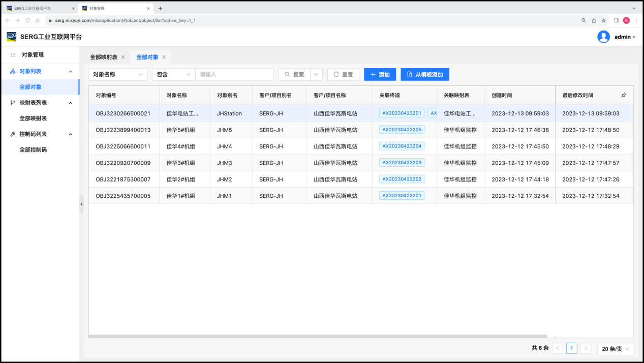Click the browser reload page icon
This screenshot has width=644, height=363.
point(27,20)
